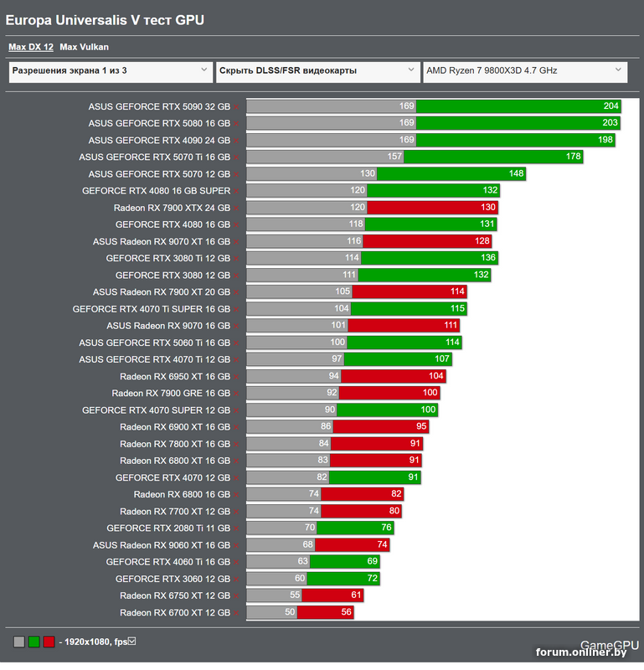644x670 pixels.
Task: Remove Radeon RX 6900 XT 16 GB via X
Action: point(236,427)
